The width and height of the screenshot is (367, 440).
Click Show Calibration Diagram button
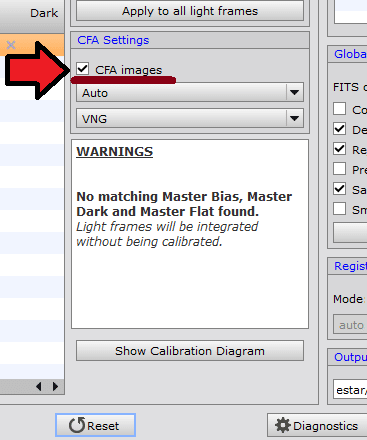pos(190,351)
